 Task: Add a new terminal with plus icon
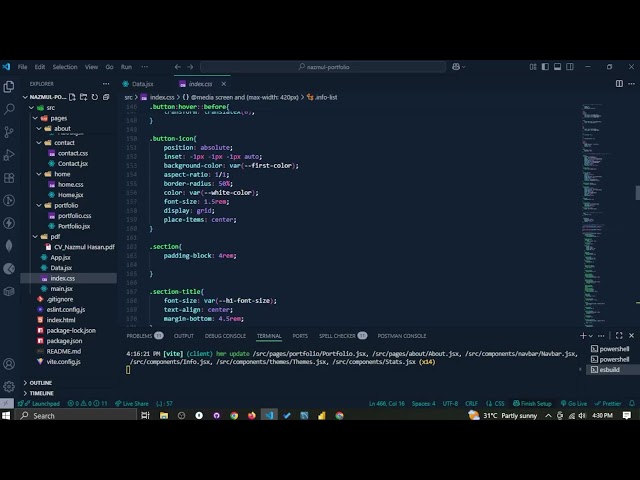click(583, 336)
